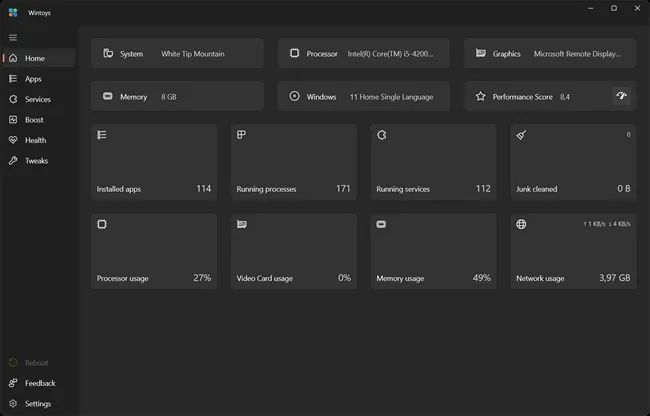Viewport: 650px width, 416px height.
Task: Run performance assessment via gauge button
Action: pyautogui.click(x=621, y=96)
